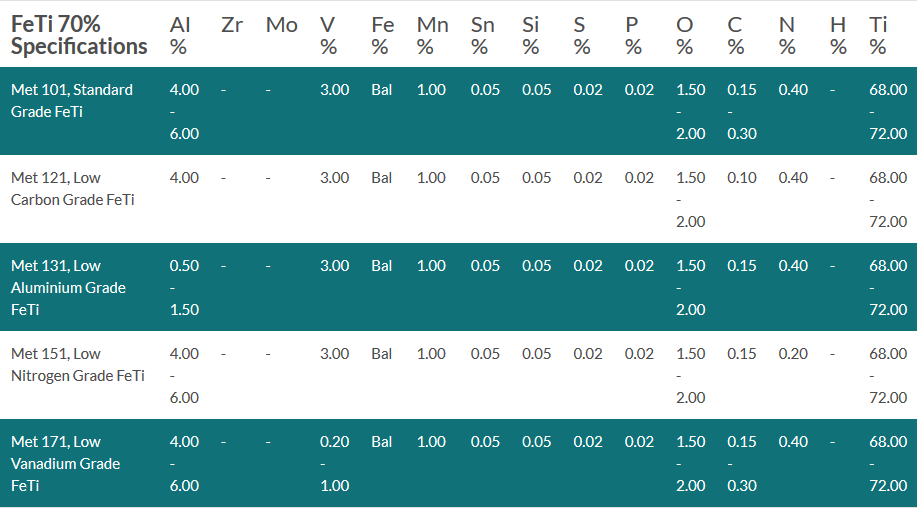Viewport: 917px width, 508px height.
Task: Select the 0.20 nitrogen value for Met 151
Action: [x=793, y=354]
